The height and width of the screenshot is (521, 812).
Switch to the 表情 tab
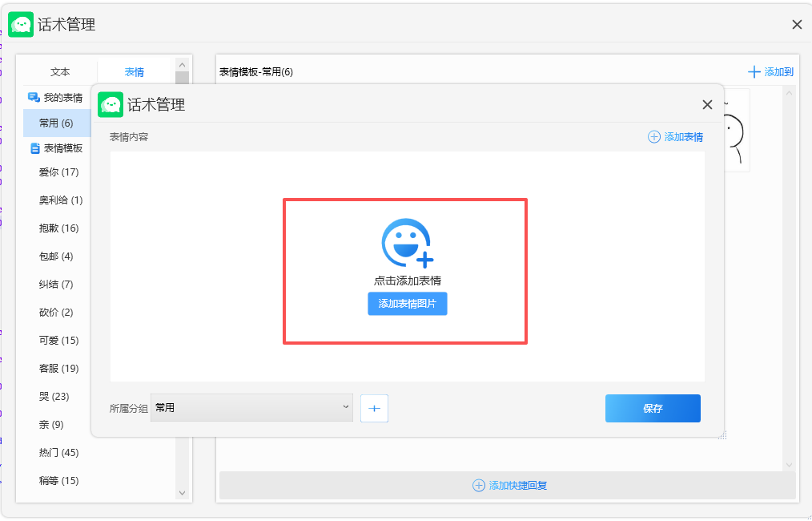(x=136, y=70)
